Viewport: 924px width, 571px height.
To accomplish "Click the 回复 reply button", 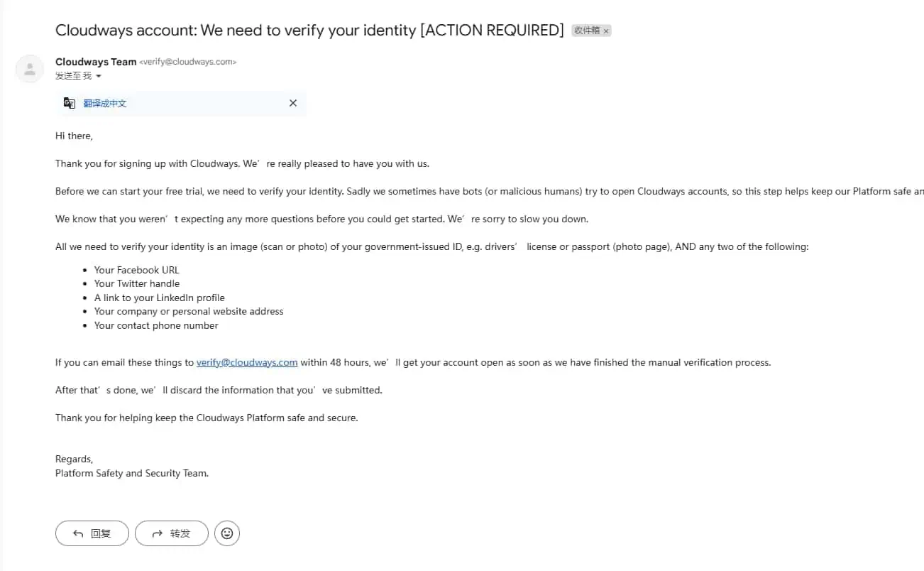I will click(x=92, y=533).
